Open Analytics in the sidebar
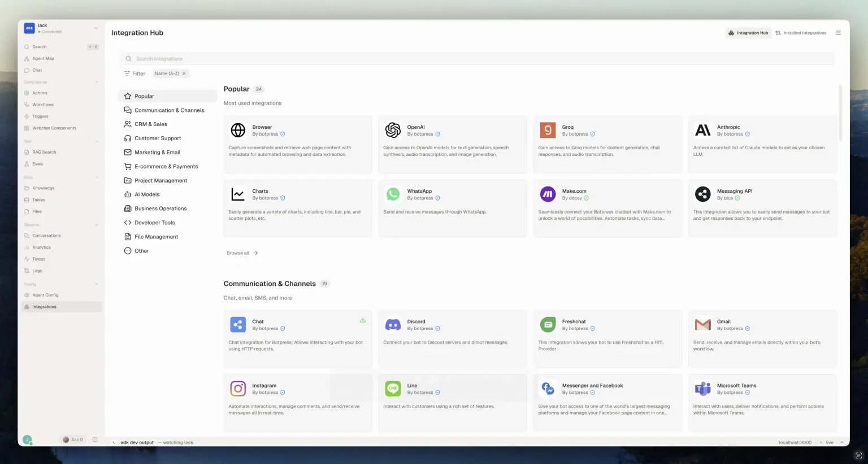 tap(62, 248)
